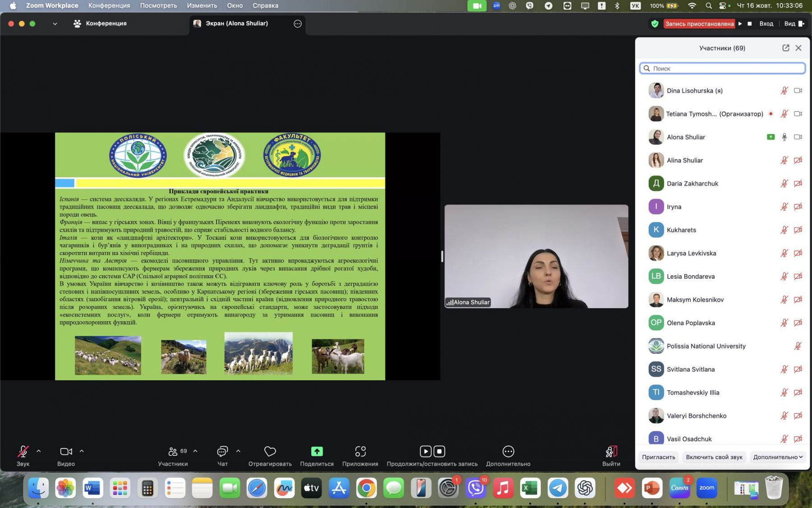812x508 pixels.
Task: Open the Chat panel icon
Action: click(222, 451)
